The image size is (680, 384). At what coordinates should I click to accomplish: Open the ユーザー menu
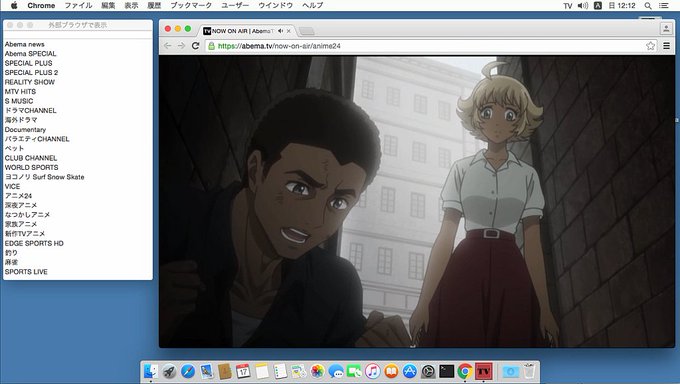[x=235, y=6]
